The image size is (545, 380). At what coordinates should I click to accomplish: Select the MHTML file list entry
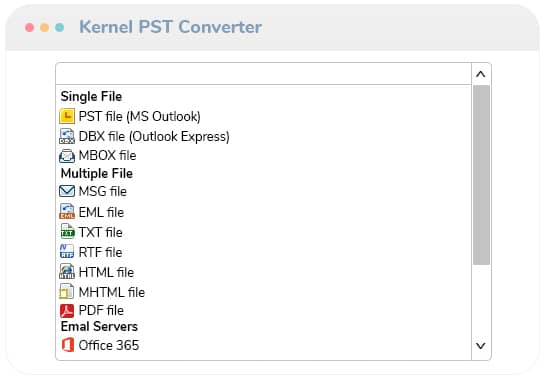point(112,292)
